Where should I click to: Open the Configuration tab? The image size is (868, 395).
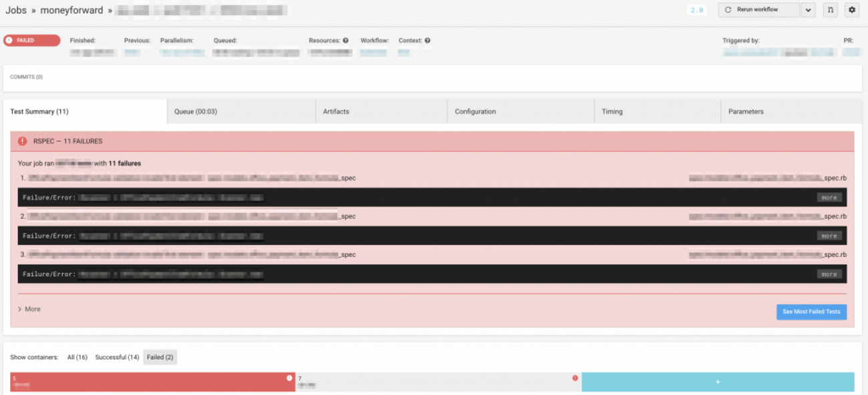[x=521, y=111]
